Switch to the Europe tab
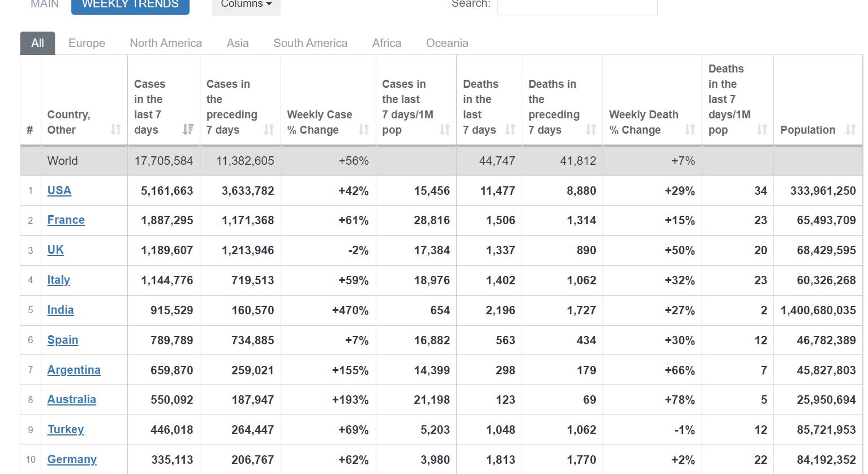The height and width of the screenshot is (474, 868). (x=87, y=43)
